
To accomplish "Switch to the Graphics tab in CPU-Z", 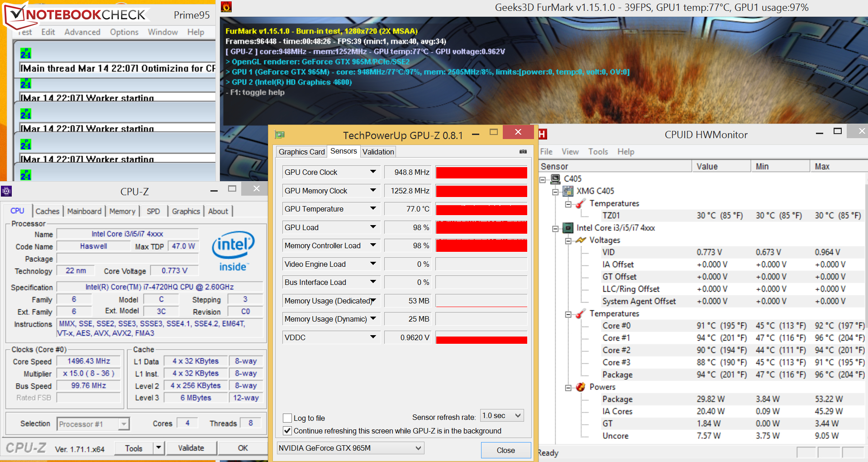I will tap(186, 211).
